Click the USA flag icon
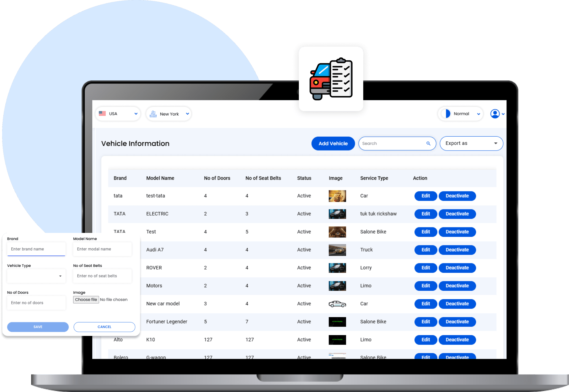The width and height of the screenshot is (569, 392). [102, 113]
